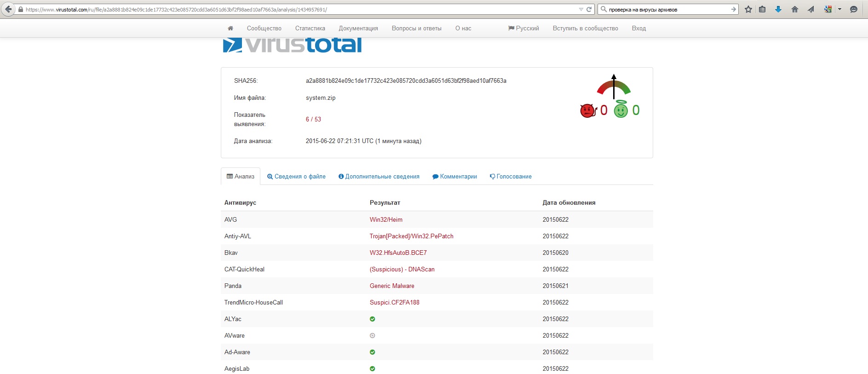Click the Suspici.CF2FA188 result
The width and height of the screenshot is (868, 374).
pos(395,302)
